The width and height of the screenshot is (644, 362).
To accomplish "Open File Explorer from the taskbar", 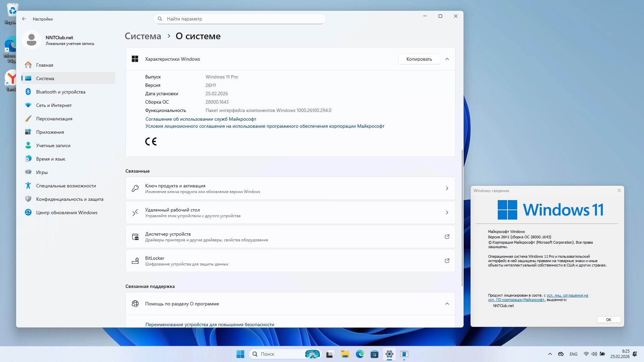I will pyautogui.click(x=345, y=354).
